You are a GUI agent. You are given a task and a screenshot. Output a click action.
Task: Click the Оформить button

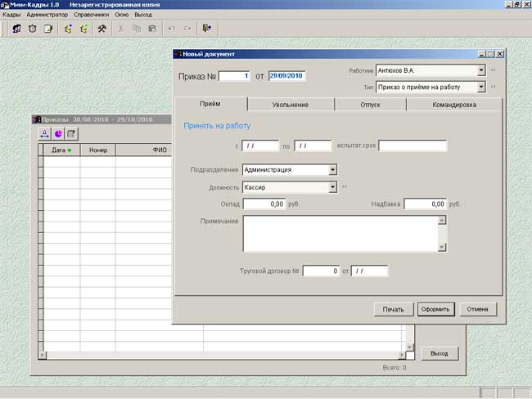435,309
